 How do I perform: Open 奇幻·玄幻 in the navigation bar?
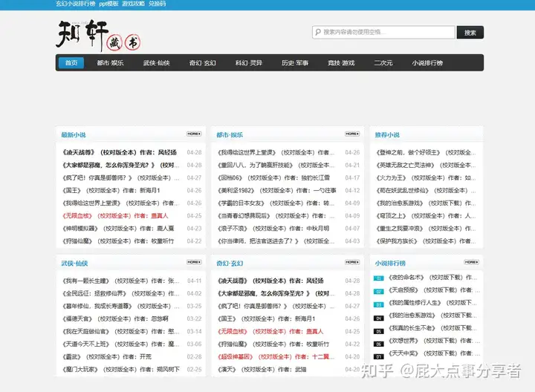coord(203,62)
